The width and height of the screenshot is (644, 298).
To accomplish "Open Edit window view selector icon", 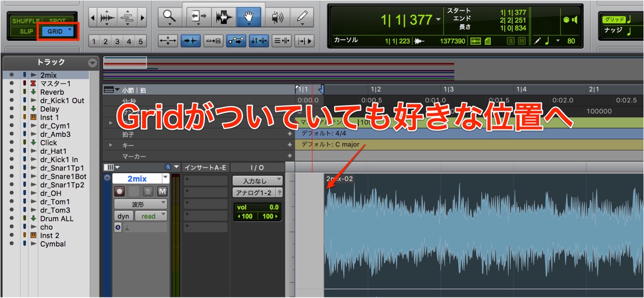I will (x=111, y=167).
